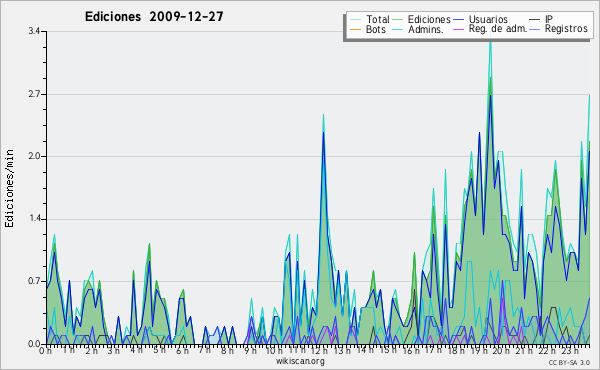Click the chart title 'Ediciones 2009-12-27'

coord(154,16)
